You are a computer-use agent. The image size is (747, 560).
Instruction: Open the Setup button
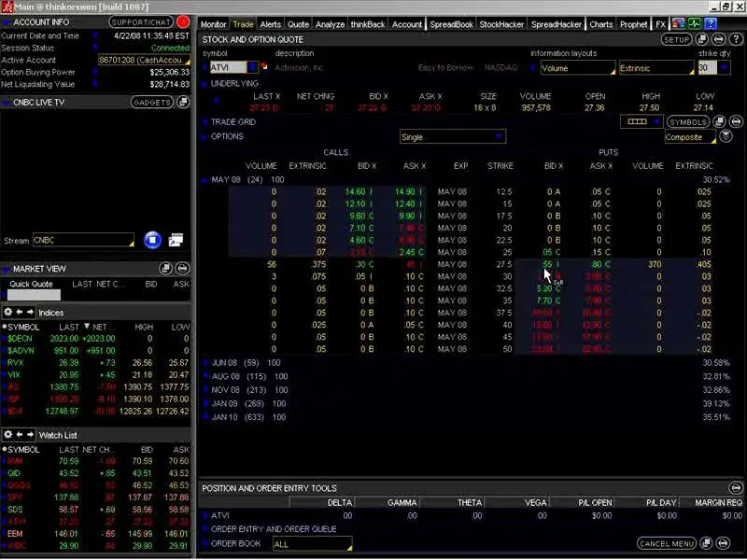[676, 39]
